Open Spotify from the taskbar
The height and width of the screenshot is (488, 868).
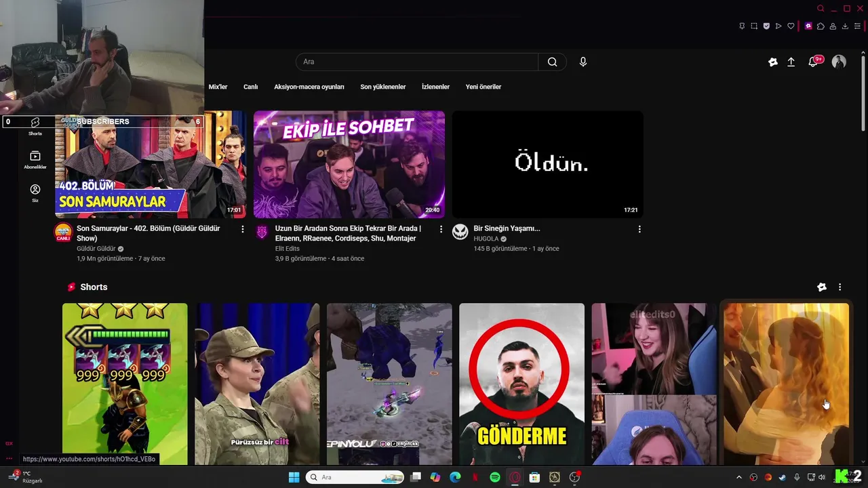(495, 477)
